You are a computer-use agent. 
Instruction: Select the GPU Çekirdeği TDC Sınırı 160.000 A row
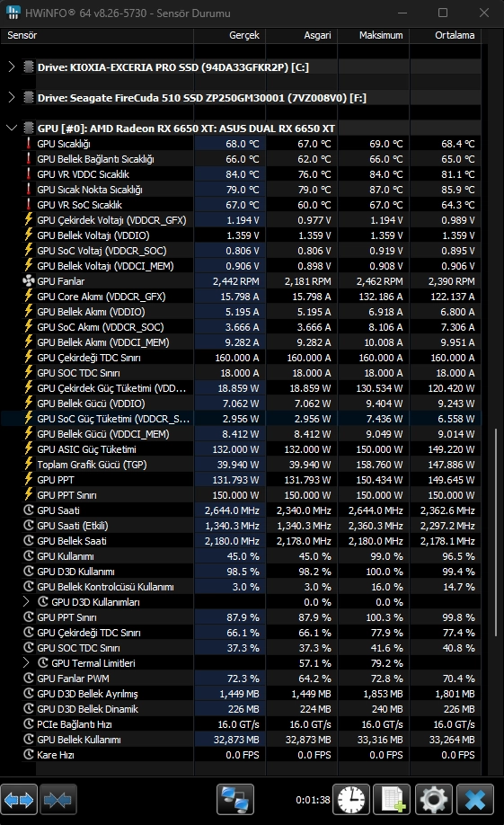tap(241, 358)
